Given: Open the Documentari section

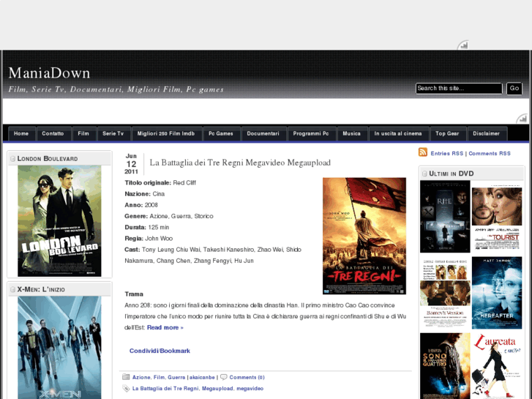Looking at the screenshot, I should coord(263,133).
